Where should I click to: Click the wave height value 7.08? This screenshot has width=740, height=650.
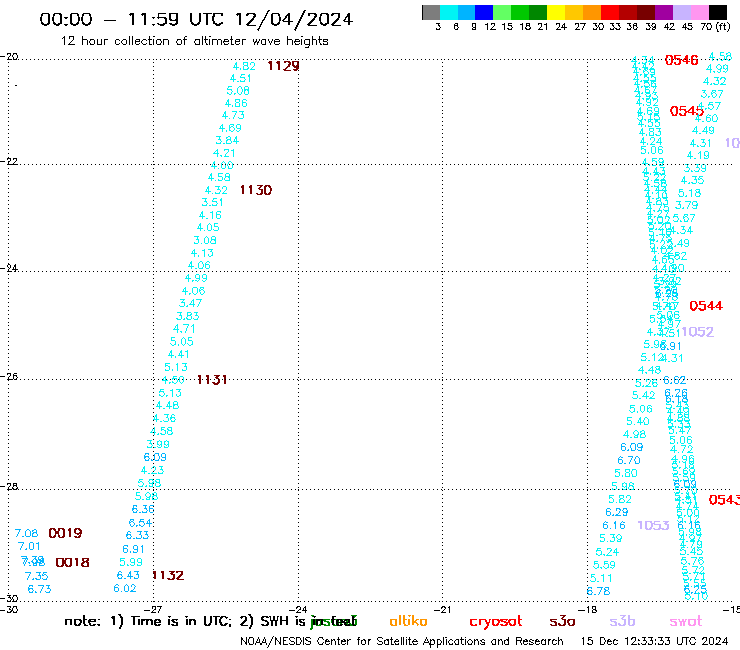click(x=26, y=533)
